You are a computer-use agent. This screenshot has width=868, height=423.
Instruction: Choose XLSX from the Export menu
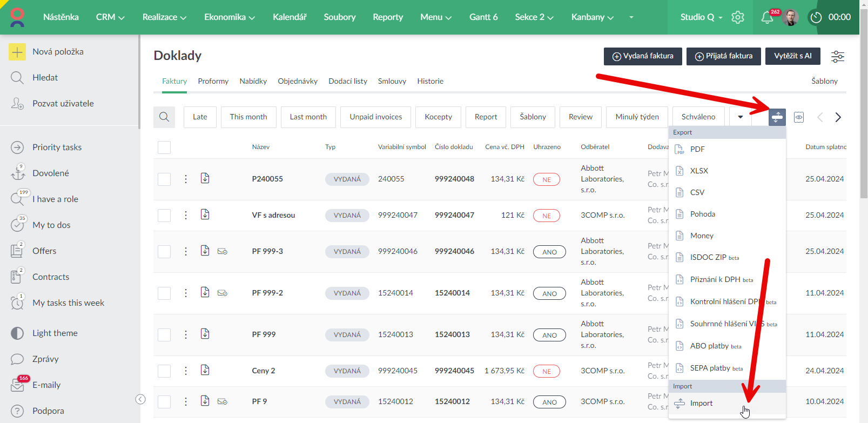(699, 171)
